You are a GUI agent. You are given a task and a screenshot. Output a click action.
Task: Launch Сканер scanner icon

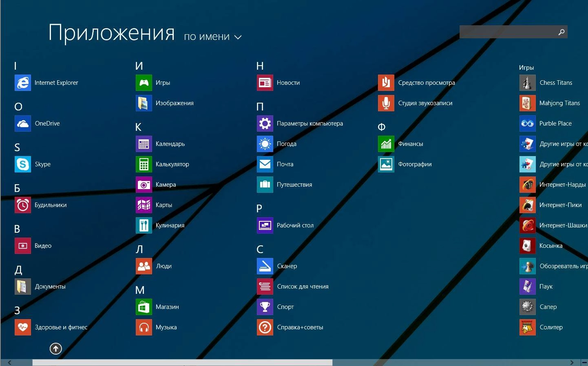(265, 266)
